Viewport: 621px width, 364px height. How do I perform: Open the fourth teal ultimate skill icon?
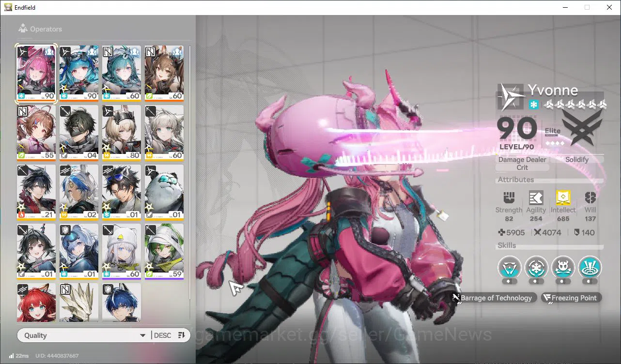(x=590, y=267)
